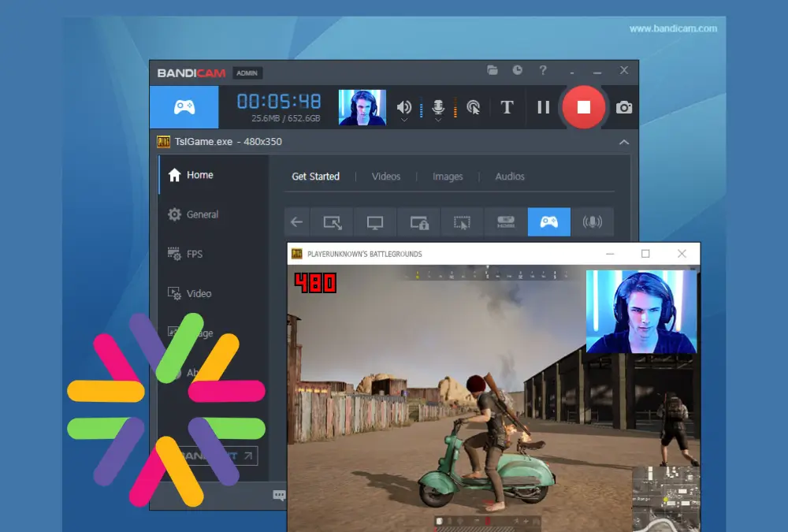Click the chat feedback icon at bottom

pos(279,495)
